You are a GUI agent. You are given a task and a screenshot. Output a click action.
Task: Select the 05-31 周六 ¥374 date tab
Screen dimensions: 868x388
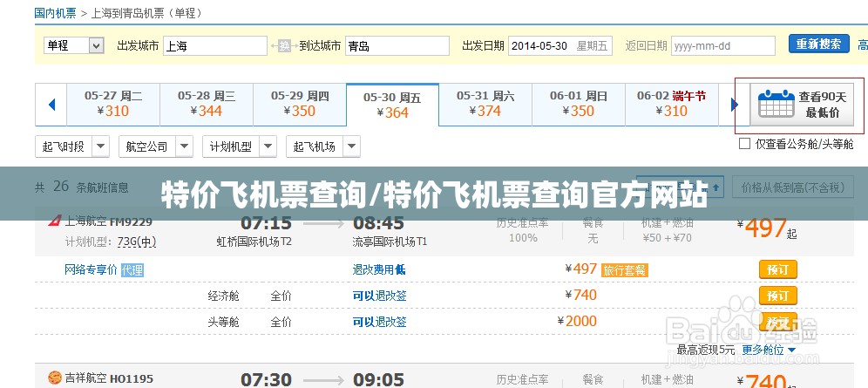click(x=485, y=104)
